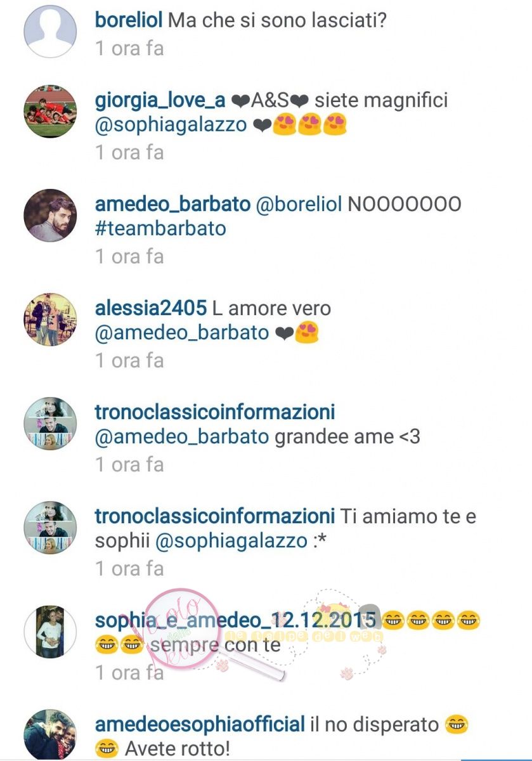The image size is (532, 761).
Task: Tap the amedeo_barbato commenter username
Action: click(x=173, y=204)
